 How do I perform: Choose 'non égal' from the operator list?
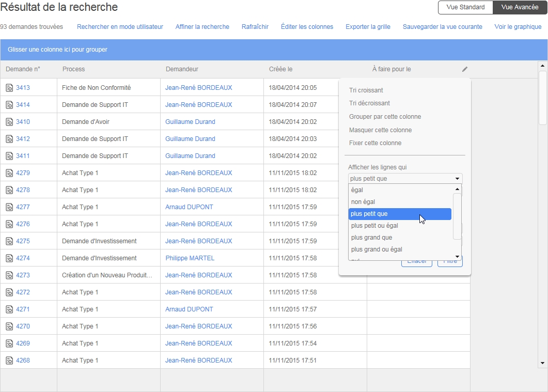pyautogui.click(x=363, y=202)
